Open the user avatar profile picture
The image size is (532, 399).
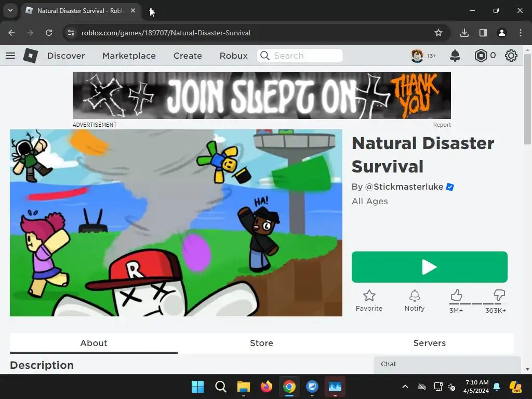(x=417, y=56)
